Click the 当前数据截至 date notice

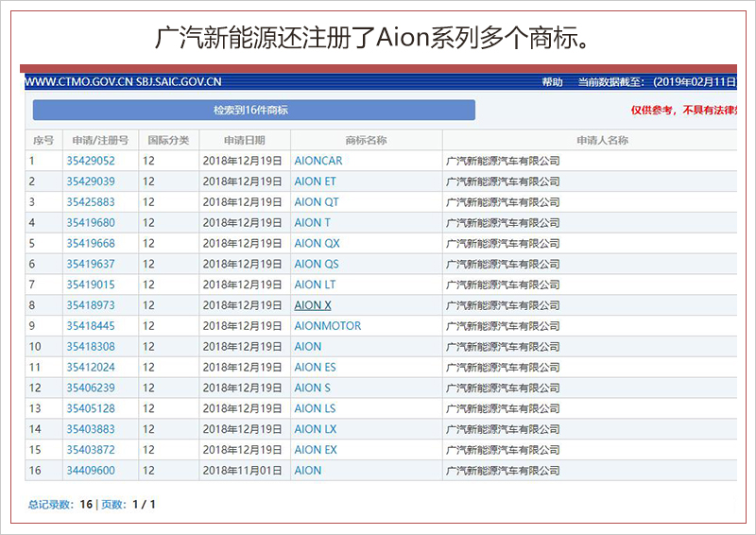point(657,82)
